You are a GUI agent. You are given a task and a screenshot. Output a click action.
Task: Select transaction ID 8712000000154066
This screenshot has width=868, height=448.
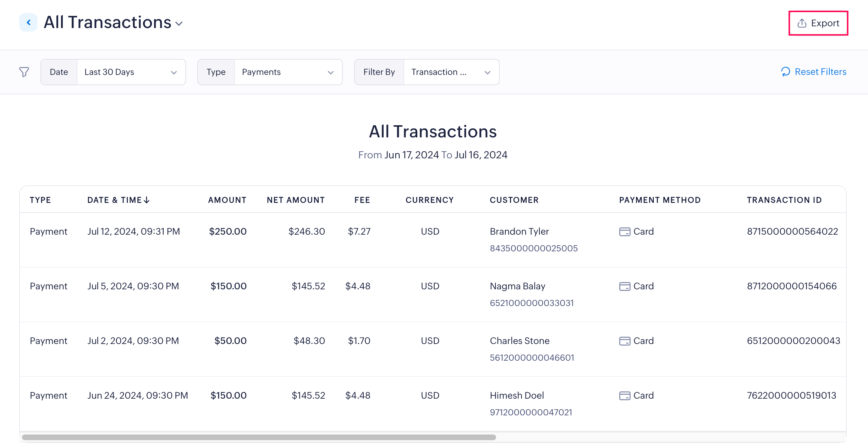coord(792,286)
